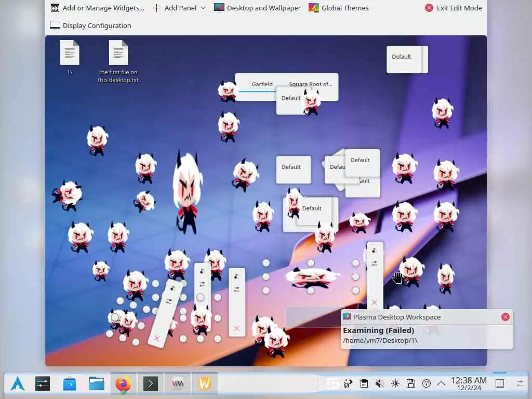This screenshot has height=399, width=532.
Task: Switch to the VMware task
Action: pos(178,384)
